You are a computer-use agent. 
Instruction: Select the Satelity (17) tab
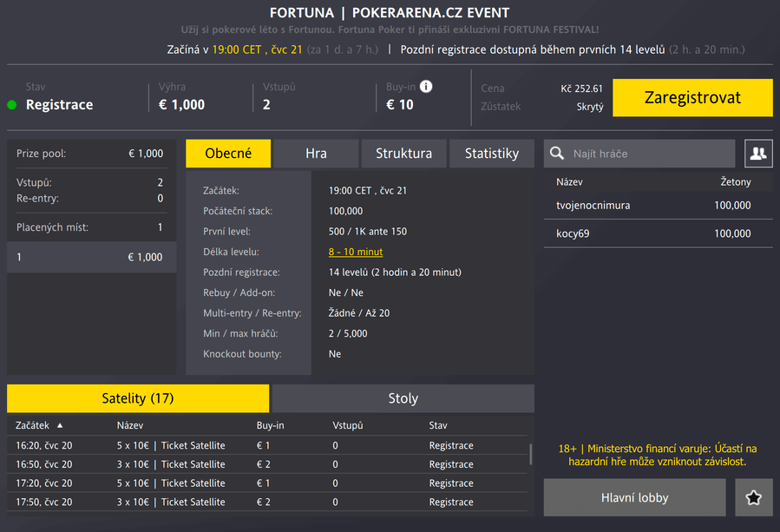[x=138, y=398]
